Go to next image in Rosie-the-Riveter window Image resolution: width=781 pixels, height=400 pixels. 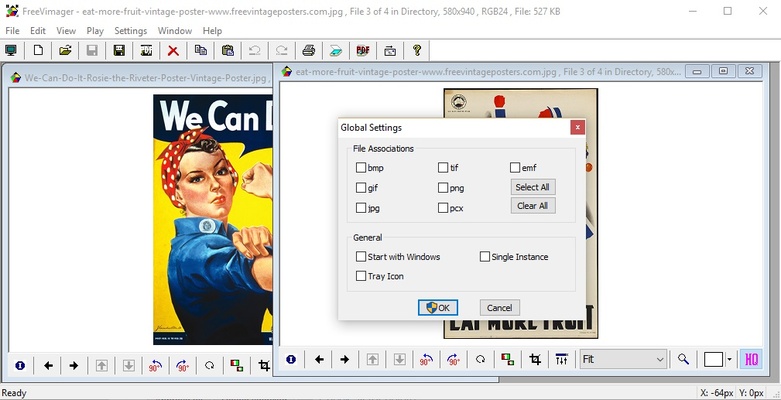(74, 366)
